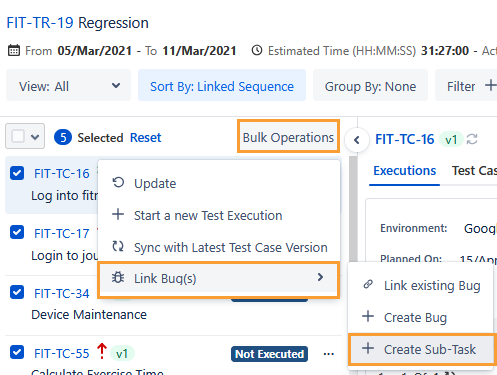Open the FIT-TC-16 header link in details panel
The image size is (497, 375).
click(405, 139)
